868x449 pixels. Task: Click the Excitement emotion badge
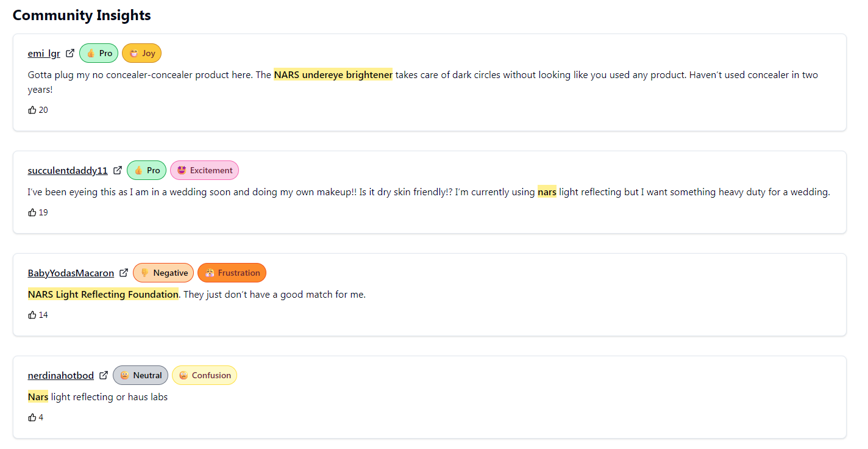[x=204, y=170]
